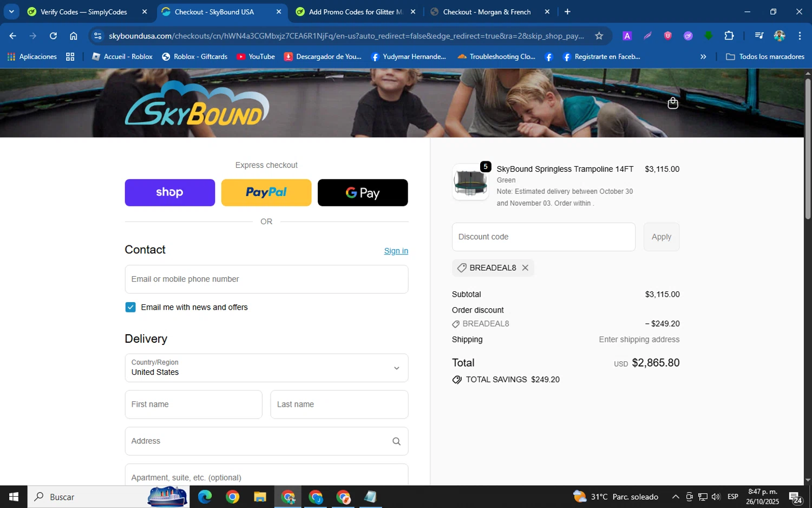The width and height of the screenshot is (812, 508).
Task: Expand the Country/Region dropdown
Action: [x=266, y=368]
